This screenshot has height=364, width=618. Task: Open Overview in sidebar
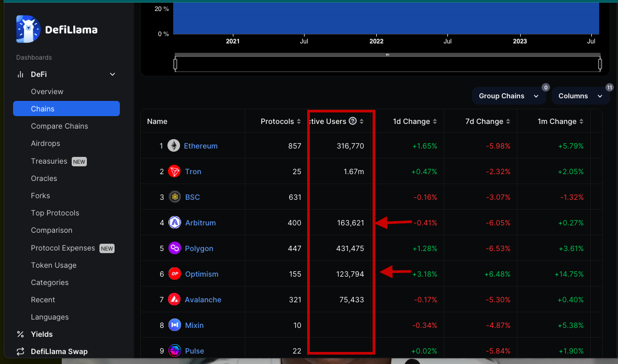click(x=47, y=92)
